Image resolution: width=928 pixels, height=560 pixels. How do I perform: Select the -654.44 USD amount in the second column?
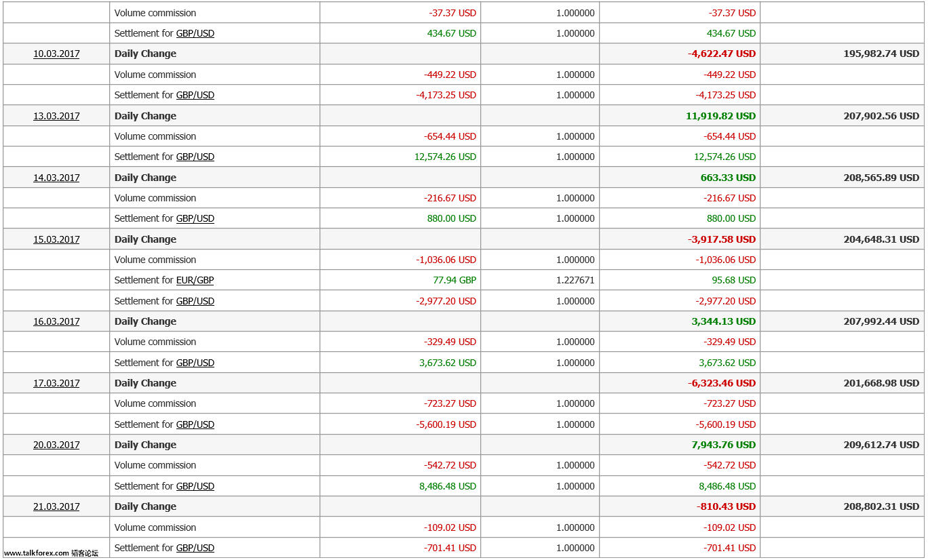pyautogui.click(x=450, y=136)
